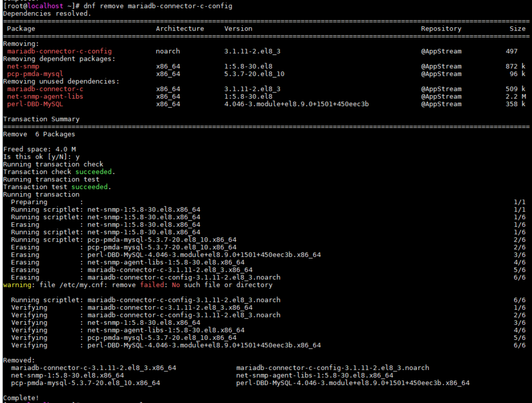Click green 'succeeded' after Transaction test
This screenshot has width=532, height=403.
tap(89, 187)
